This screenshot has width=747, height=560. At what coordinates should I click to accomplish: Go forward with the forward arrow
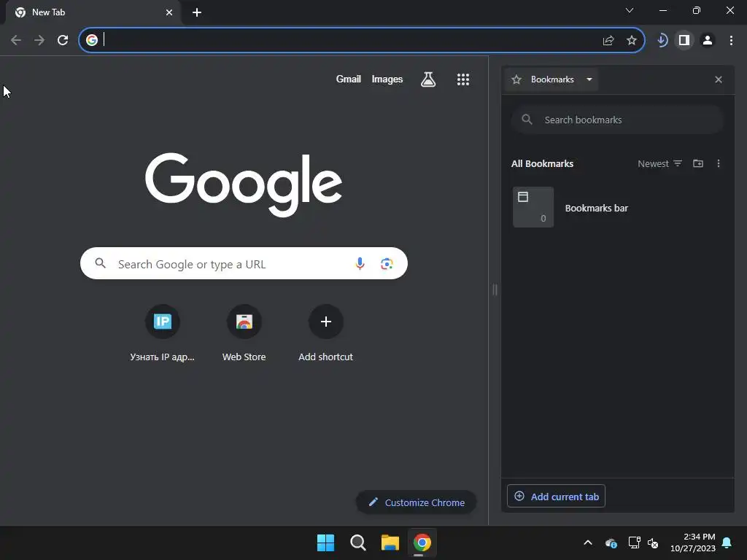point(39,40)
